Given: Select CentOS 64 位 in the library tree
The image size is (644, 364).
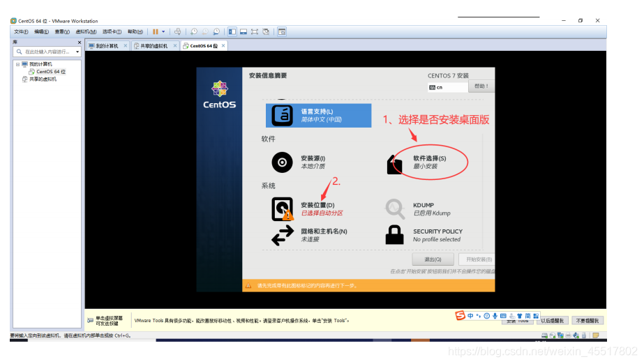Looking at the screenshot, I should click(50, 71).
